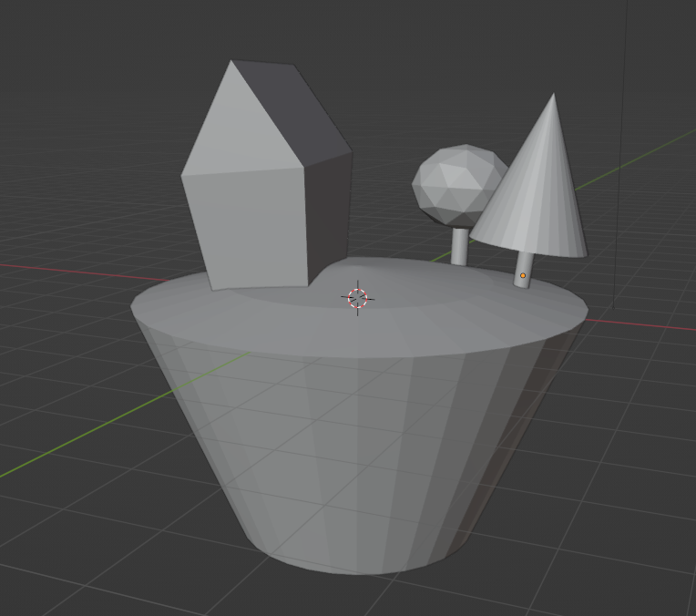The height and width of the screenshot is (616, 696).
Task: Select the house's light front wall
Action: [248, 228]
